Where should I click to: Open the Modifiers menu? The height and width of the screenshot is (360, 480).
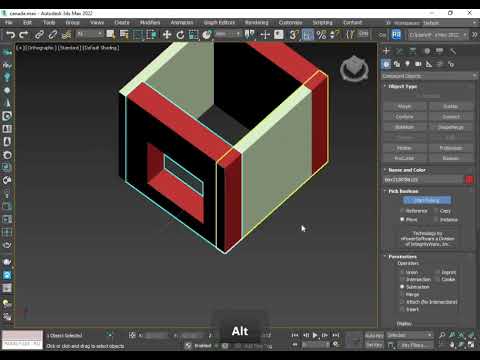150,23
